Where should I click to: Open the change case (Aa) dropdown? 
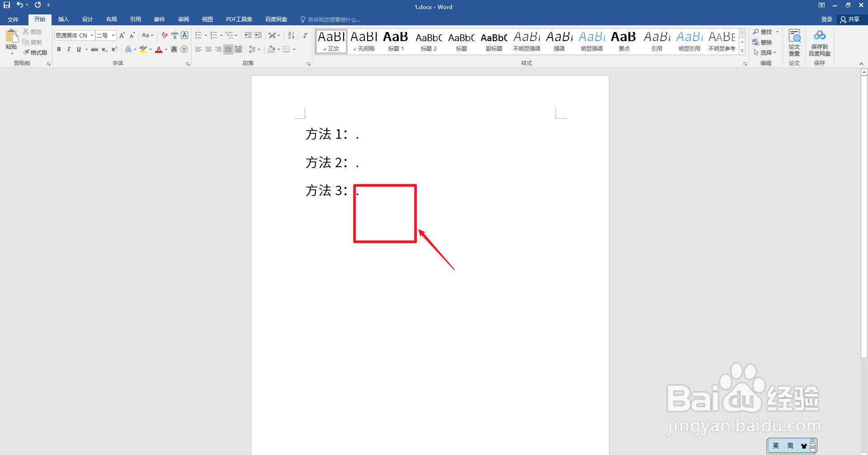[148, 35]
